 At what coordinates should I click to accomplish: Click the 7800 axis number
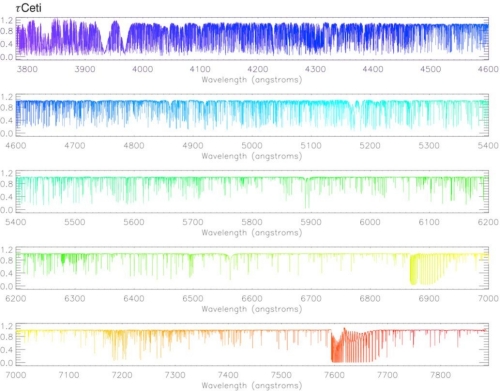click(x=441, y=375)
